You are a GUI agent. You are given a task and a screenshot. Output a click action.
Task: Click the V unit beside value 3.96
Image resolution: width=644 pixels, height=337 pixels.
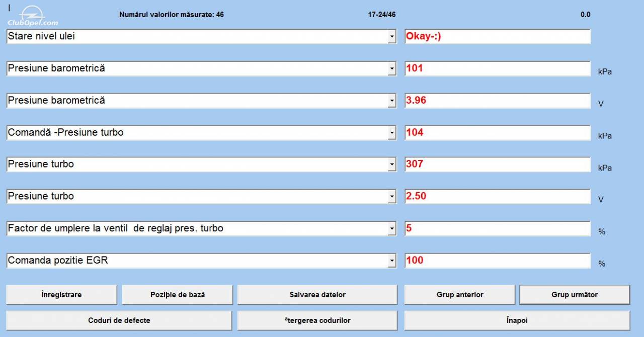tap(601, 104)
